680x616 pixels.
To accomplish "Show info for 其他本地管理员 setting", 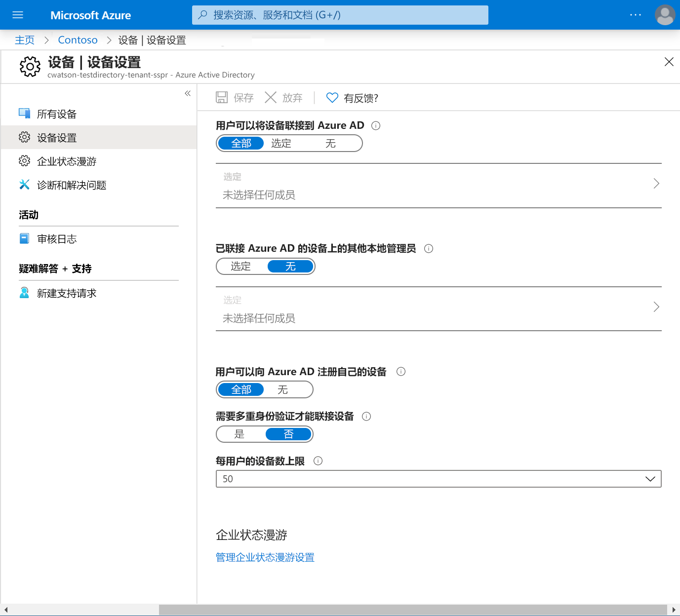I will [429, 248].
